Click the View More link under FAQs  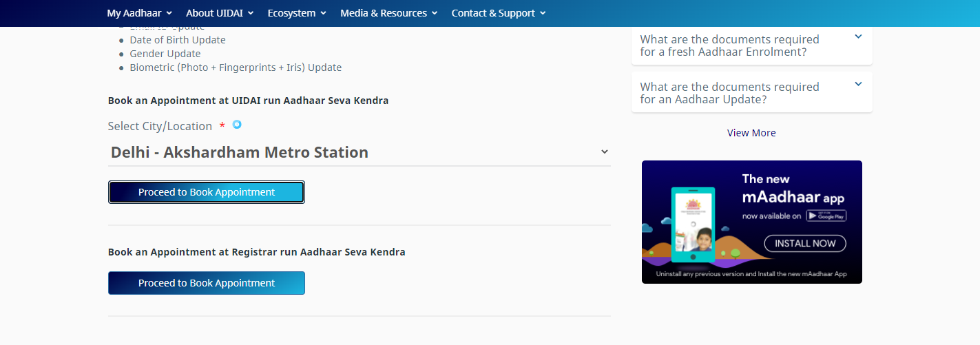click(751, 133)
